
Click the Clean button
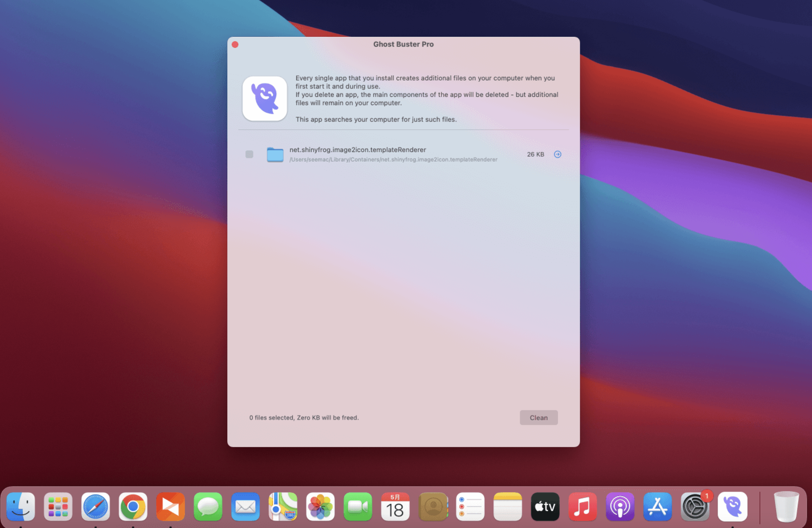538,417
